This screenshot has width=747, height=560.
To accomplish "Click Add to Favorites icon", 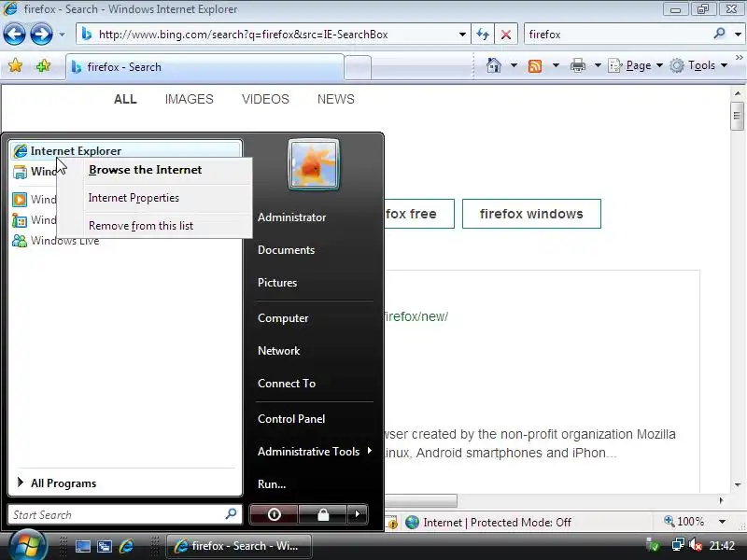I will click(x=43, y=65).
